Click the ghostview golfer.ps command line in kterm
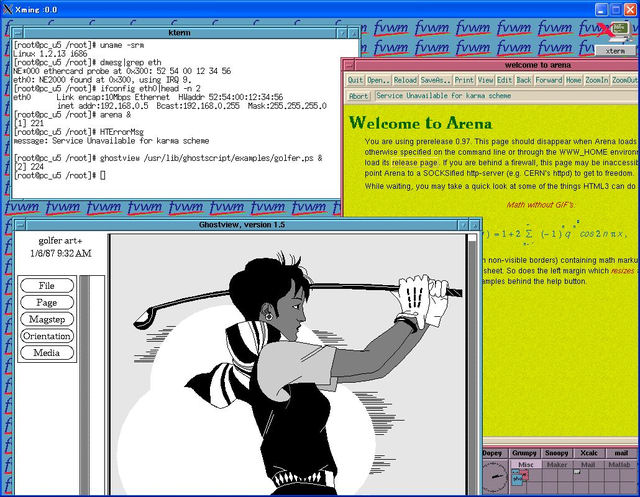Screen dimensions: 640x497 (x=168, y=158)
